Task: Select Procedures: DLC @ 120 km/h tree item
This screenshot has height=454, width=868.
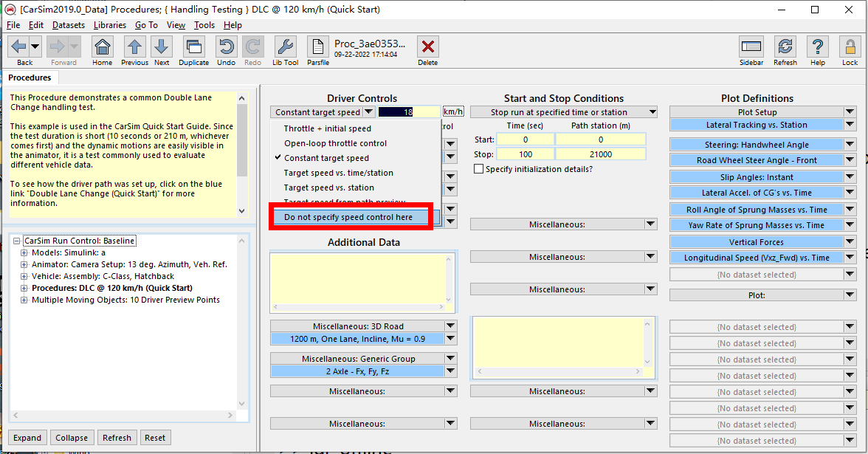Action: pyautogui.click(x=112, y=288)
